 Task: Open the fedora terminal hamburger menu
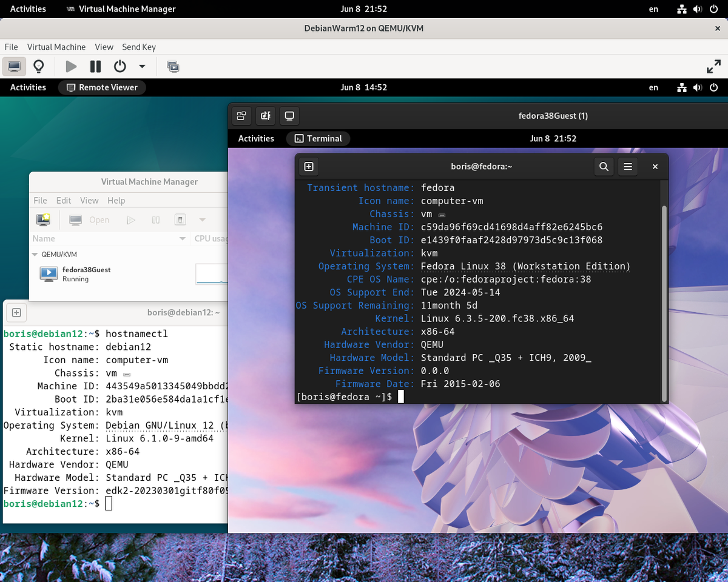coord(627,166)
